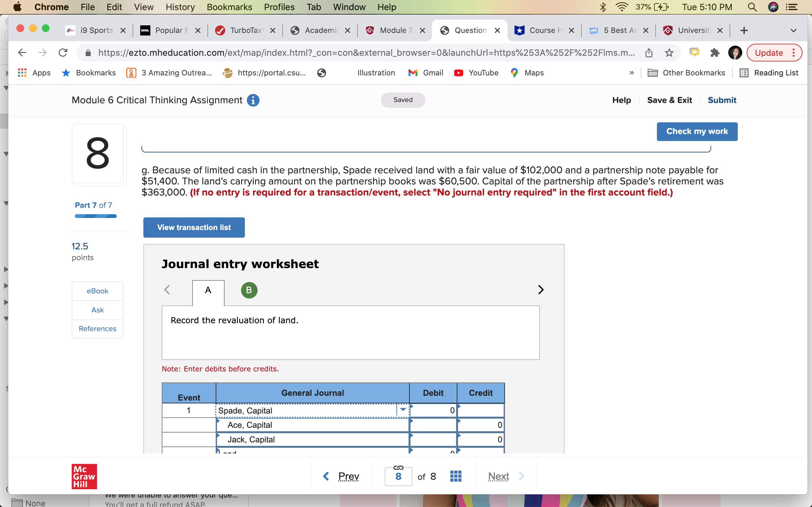Select journal entry tab A
This screenshot has width=812, height=507.
tap(208, 290)
